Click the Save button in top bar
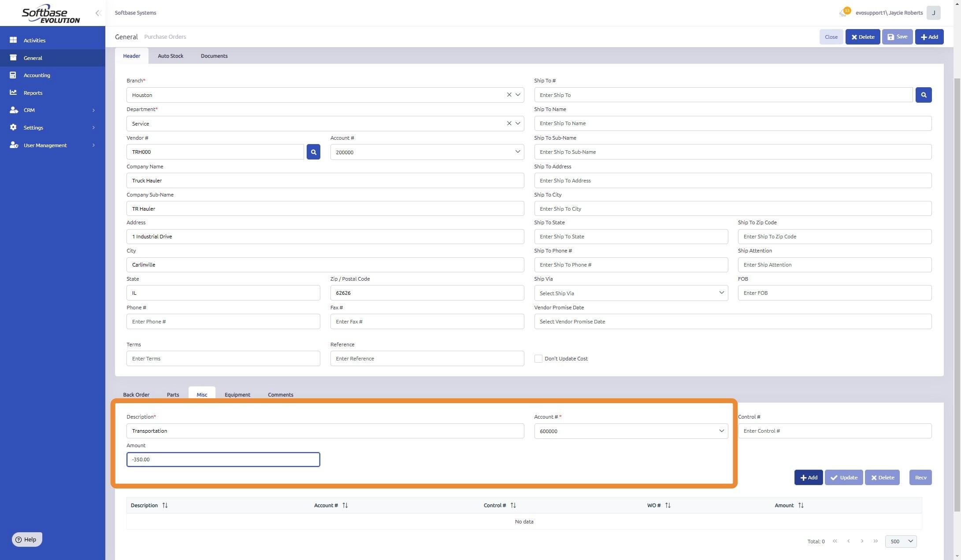Image resolution: width=961 pixels, height=560 pixels. 897,37
